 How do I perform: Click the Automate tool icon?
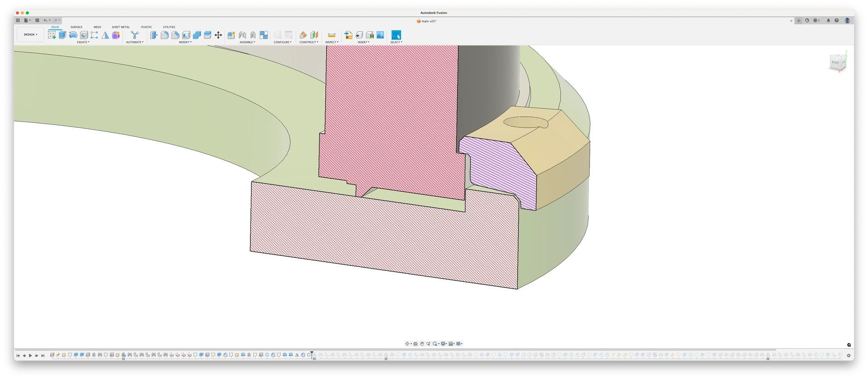point(134,35)
